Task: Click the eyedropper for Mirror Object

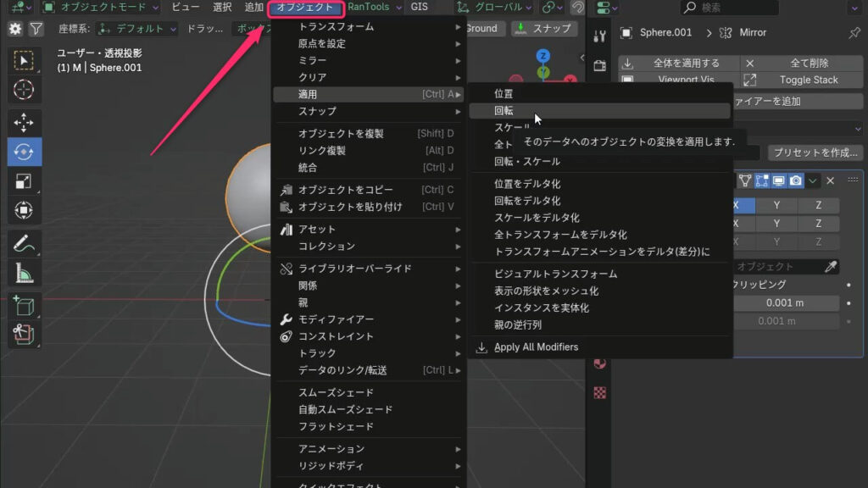Action: (832, 266)
